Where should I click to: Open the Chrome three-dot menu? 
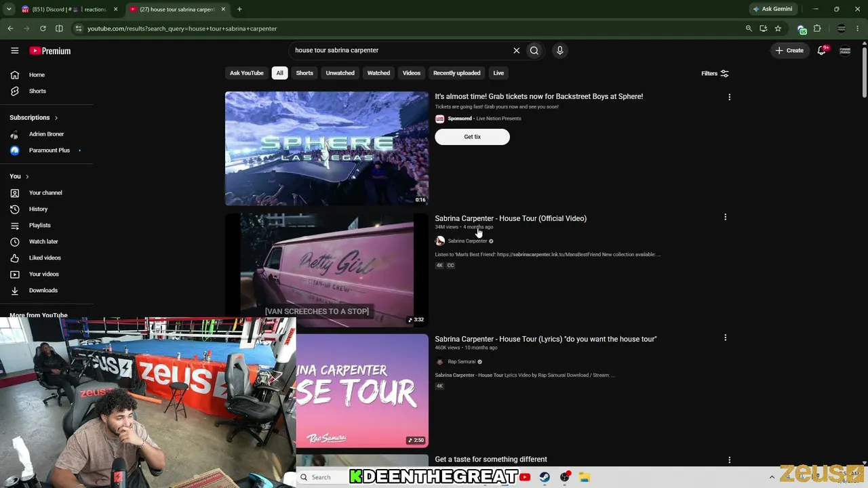coord(859,28)
